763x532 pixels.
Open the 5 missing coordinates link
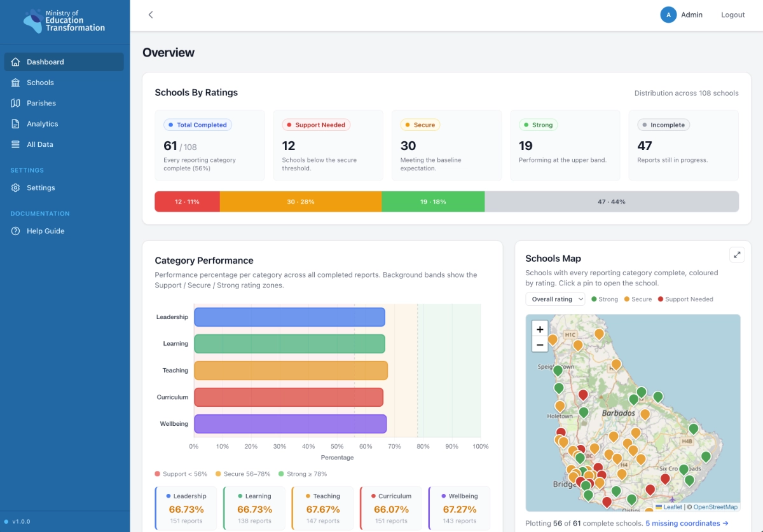687,524
